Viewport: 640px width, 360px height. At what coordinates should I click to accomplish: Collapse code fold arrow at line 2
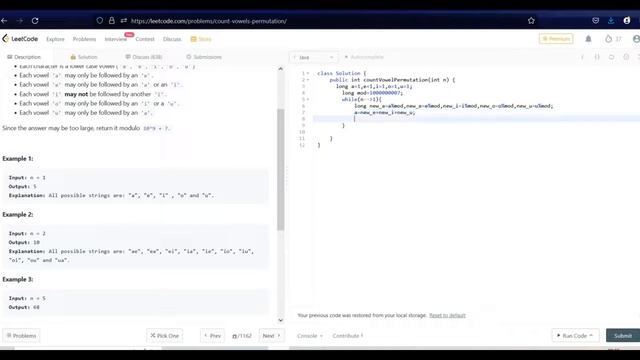308,80
